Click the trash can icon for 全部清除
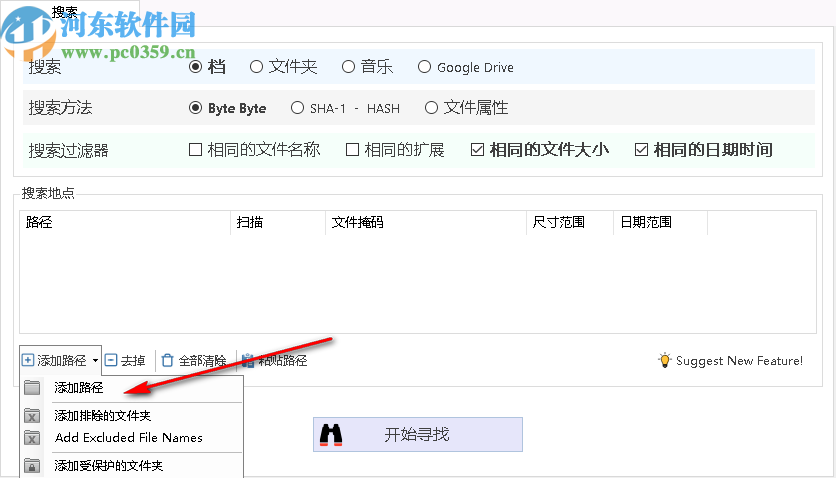The image size is (836, 478). tap(167, 361)
